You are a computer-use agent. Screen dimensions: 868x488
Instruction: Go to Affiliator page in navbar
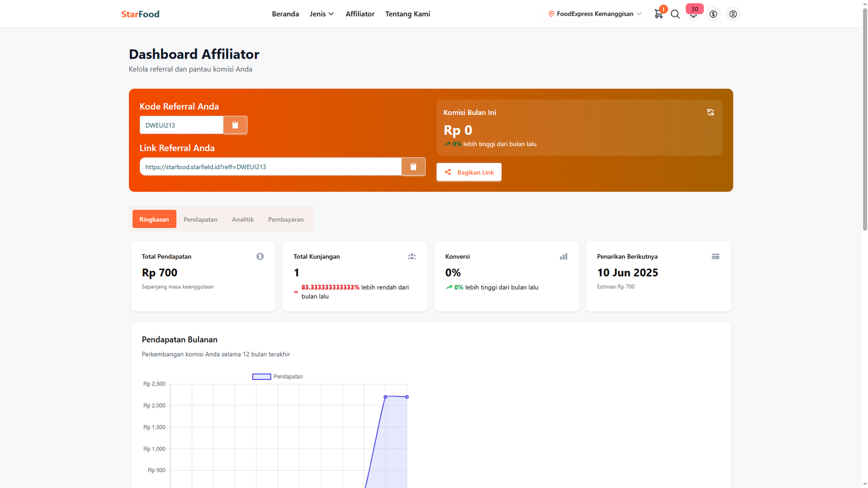(x=360, y=14)
